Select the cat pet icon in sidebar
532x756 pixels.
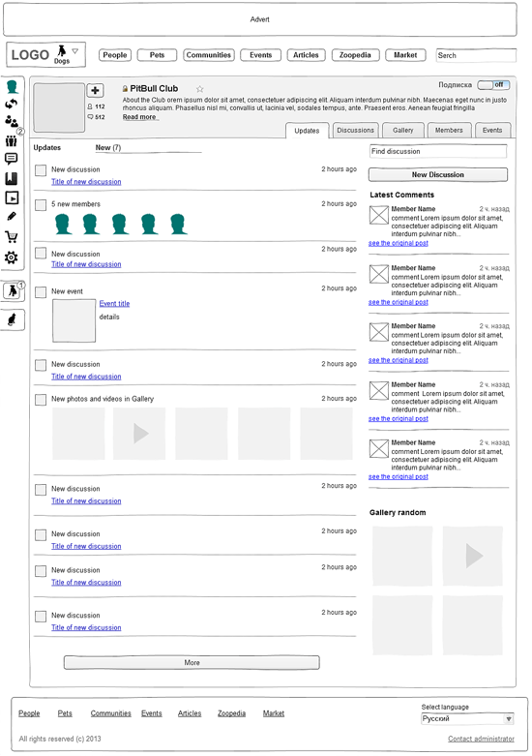[x=12, y=319]
